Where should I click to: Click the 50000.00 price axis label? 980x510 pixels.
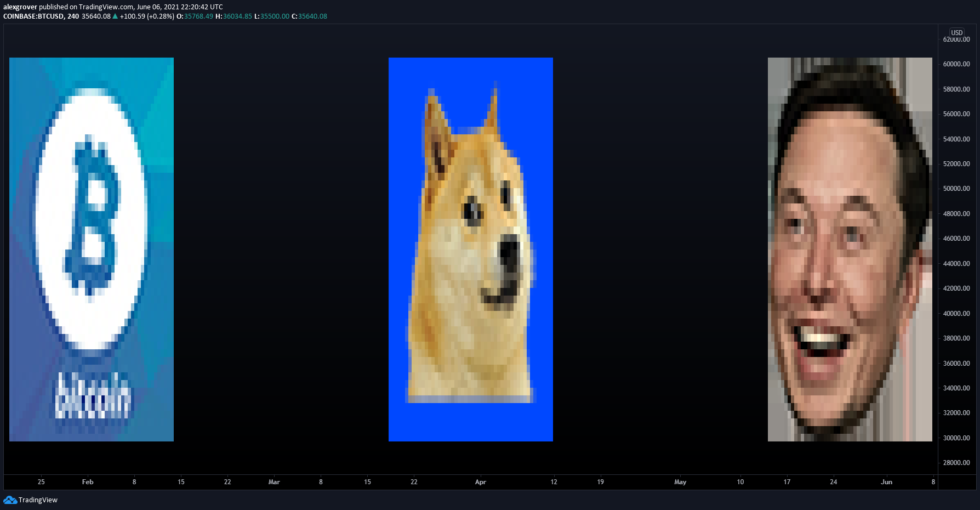coord(956,189)
